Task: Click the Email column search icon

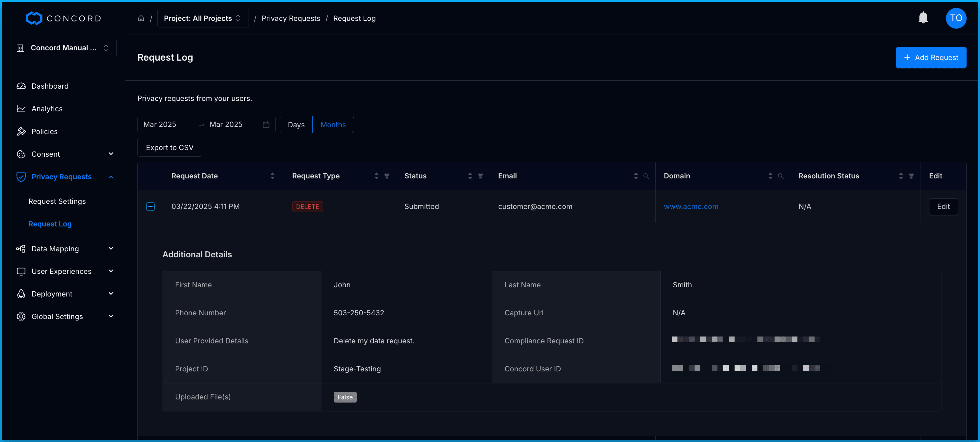Action: click(x=646, y=176)
